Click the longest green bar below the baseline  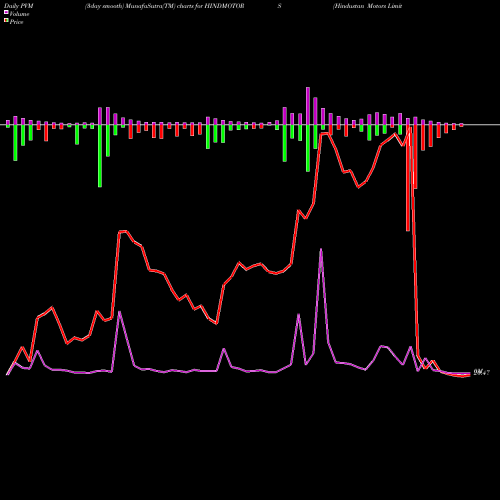[x=100, y=156]
